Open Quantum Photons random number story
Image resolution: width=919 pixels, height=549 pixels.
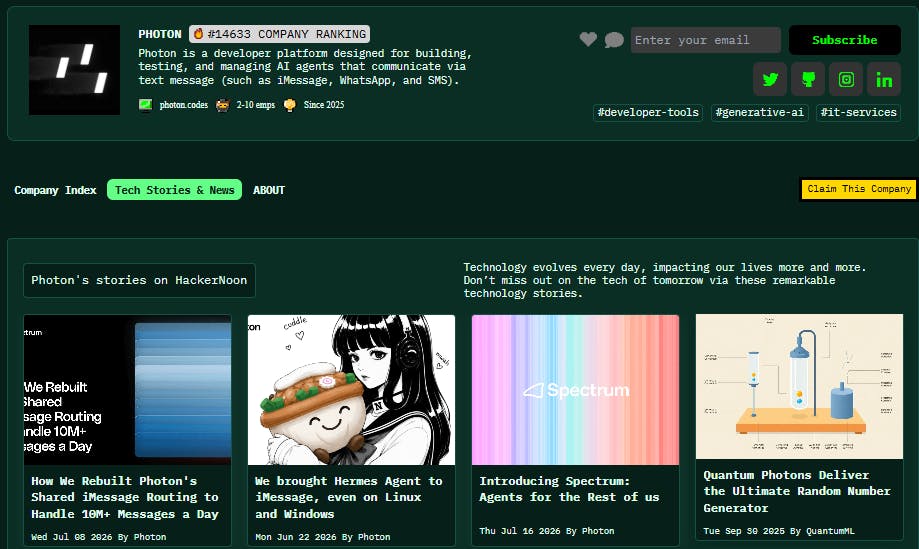coord(797,491)
